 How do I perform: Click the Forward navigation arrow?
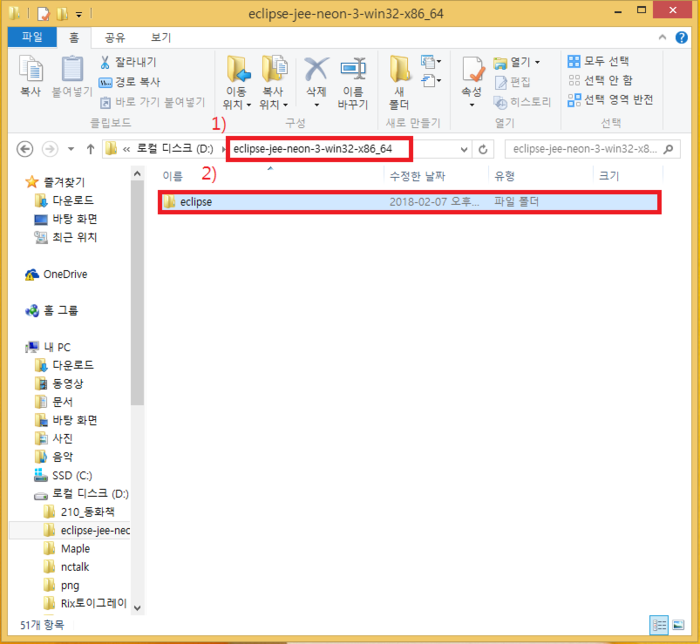pyautogui.click(x=50, y=149)
